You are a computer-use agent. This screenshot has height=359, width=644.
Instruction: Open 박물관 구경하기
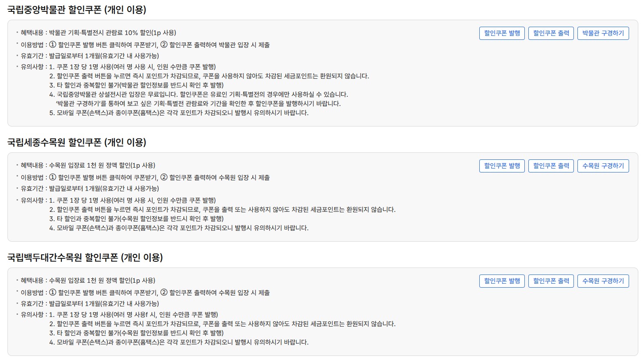click(603, 33)
